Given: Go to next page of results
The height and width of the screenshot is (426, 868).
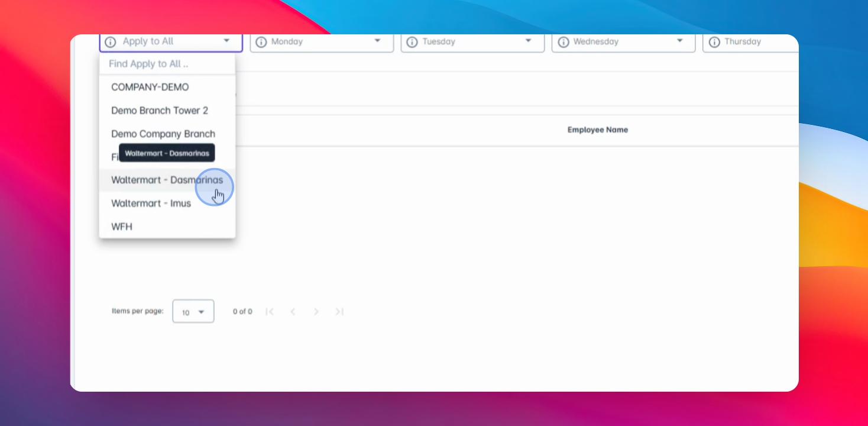Looking at the screenshot, I should pyautogui.click(x=316, y=311).
